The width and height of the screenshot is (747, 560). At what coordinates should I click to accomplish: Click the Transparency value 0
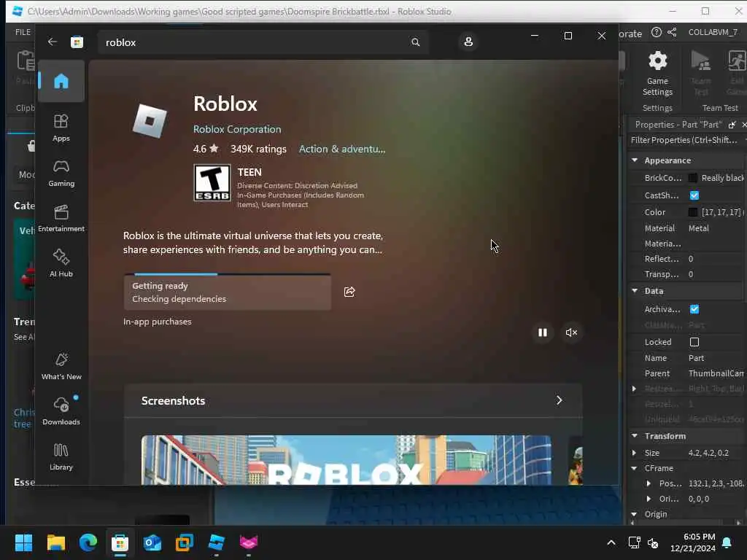691,274
